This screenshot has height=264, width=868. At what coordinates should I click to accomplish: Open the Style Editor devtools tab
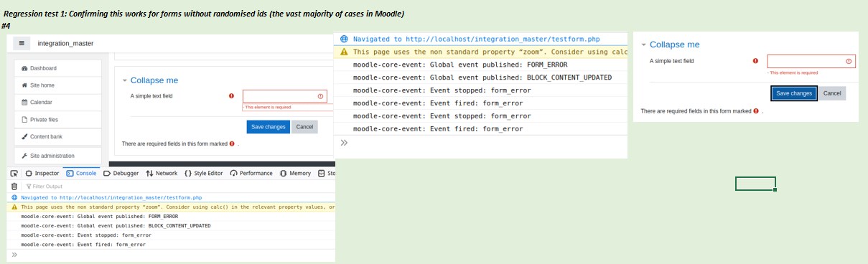click(204, 173)
